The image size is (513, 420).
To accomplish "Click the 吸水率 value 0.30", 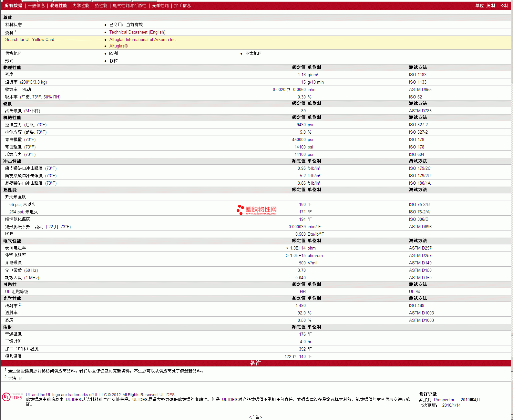I will pyautogui.click(x=302, y=97).
